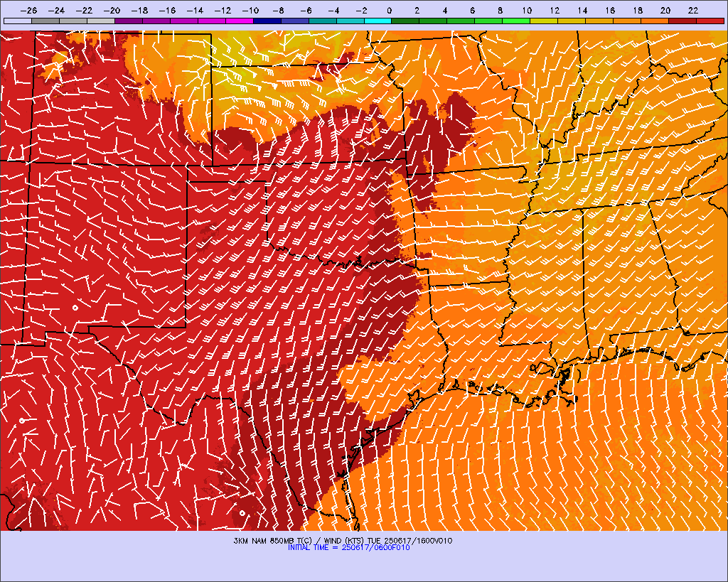Click the -10 scale label

tap(250, 10)
